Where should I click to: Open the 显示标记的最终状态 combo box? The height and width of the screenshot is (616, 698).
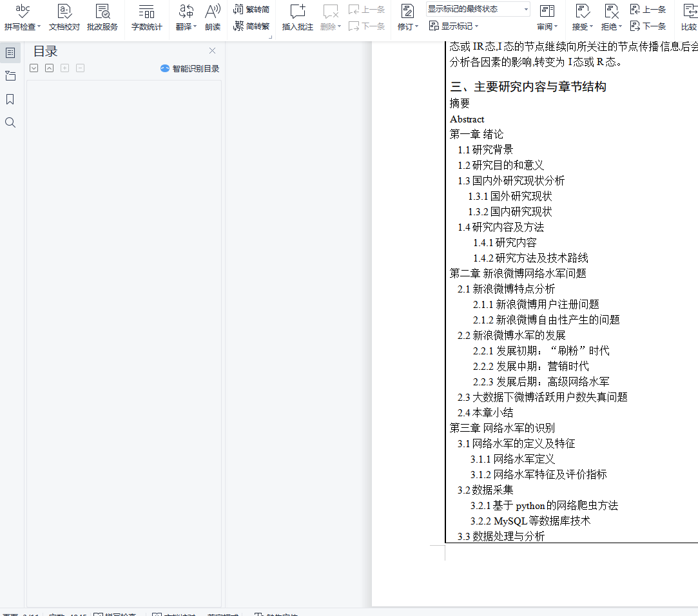click(x=478, y=9)
